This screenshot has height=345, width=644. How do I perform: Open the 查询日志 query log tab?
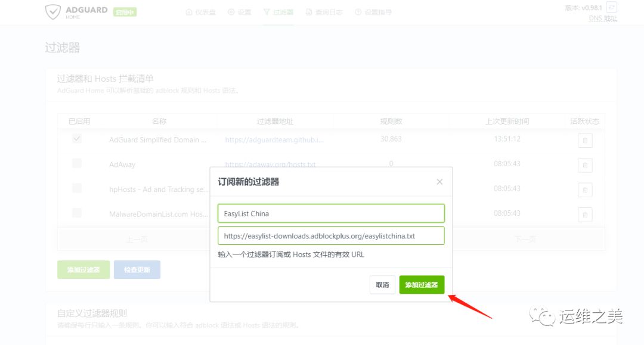(324, 13)
